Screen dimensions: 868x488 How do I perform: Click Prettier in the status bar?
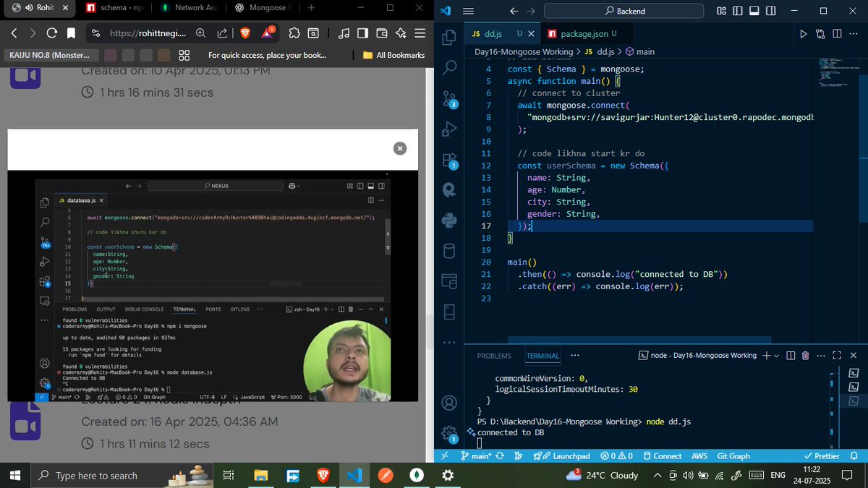pyautogui.click(x=822, y=456)
